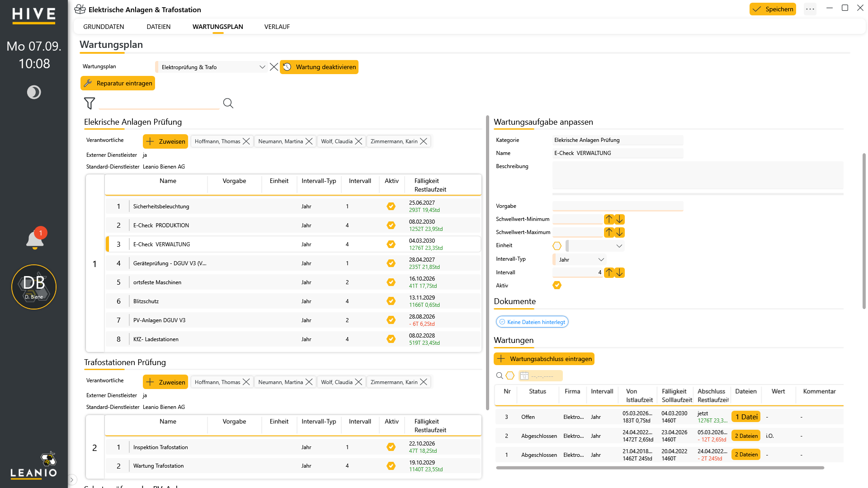
Task: Click Wartung deaktivieren button
Action: 319,67
